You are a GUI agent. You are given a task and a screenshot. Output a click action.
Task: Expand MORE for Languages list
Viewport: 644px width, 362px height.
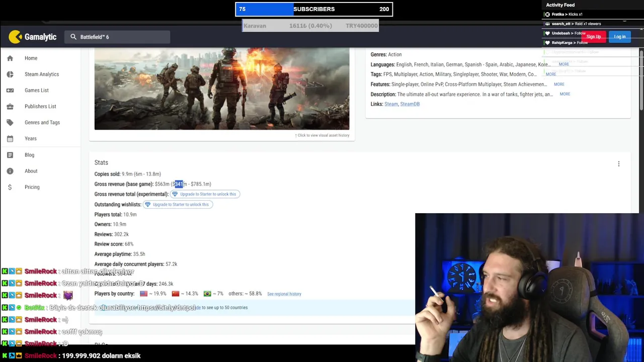(563, 64)
